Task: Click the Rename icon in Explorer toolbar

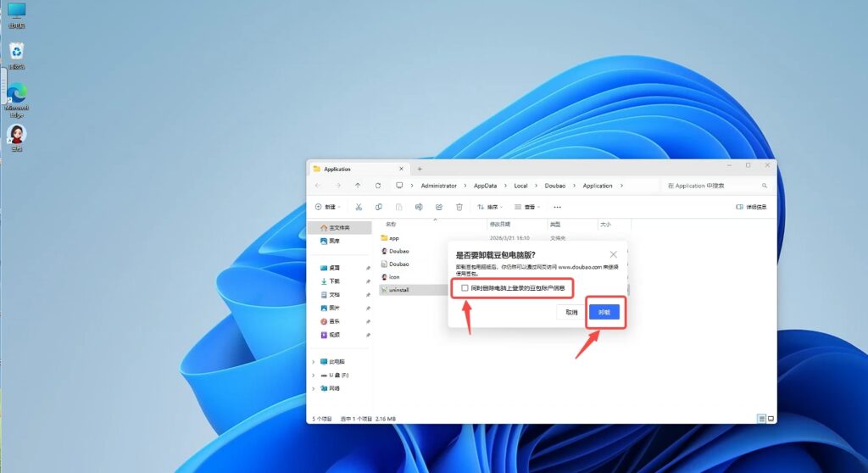Action: click(419, 207)
